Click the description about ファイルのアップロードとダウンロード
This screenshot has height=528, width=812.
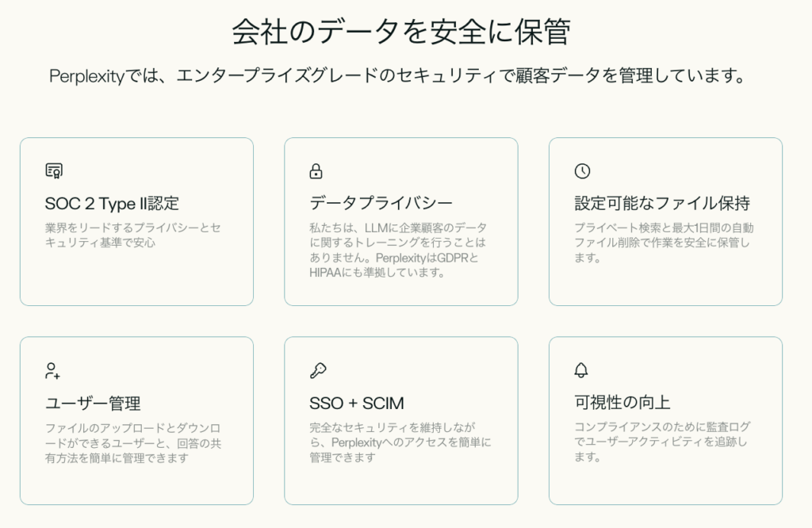click(132, 442)
